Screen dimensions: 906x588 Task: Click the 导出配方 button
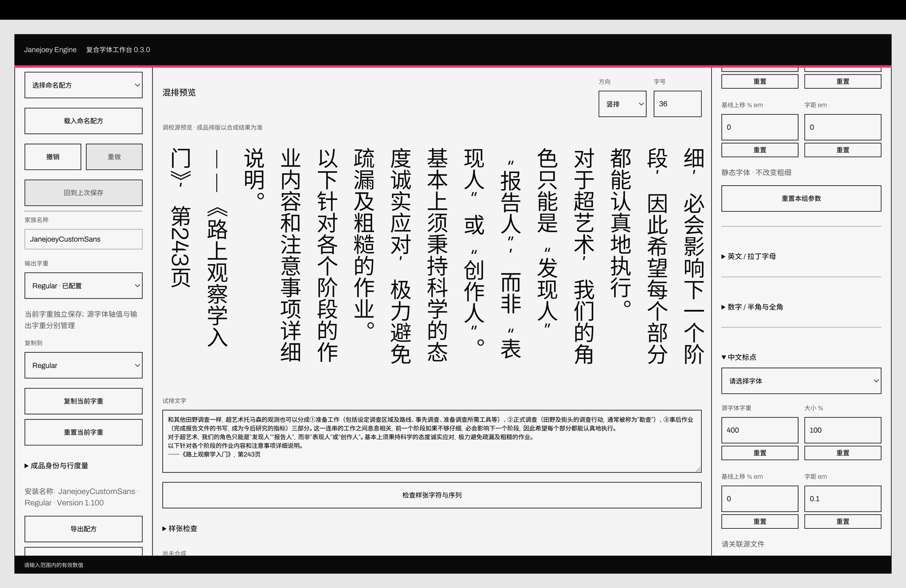83,529
